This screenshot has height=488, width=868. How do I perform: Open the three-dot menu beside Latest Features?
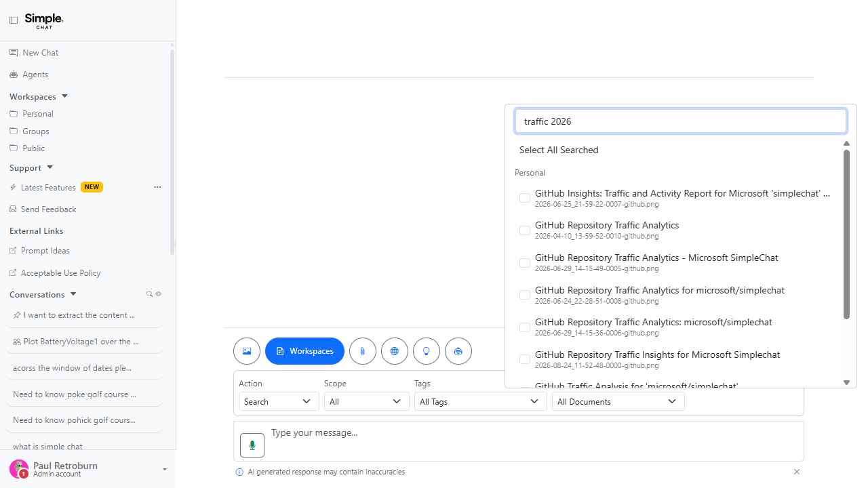pyautogui.click(x=157, y=187)
